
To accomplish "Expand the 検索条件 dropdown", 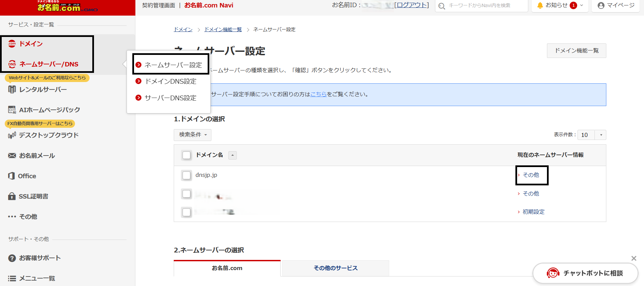I will pyautogui.click(x=192, y=135).
